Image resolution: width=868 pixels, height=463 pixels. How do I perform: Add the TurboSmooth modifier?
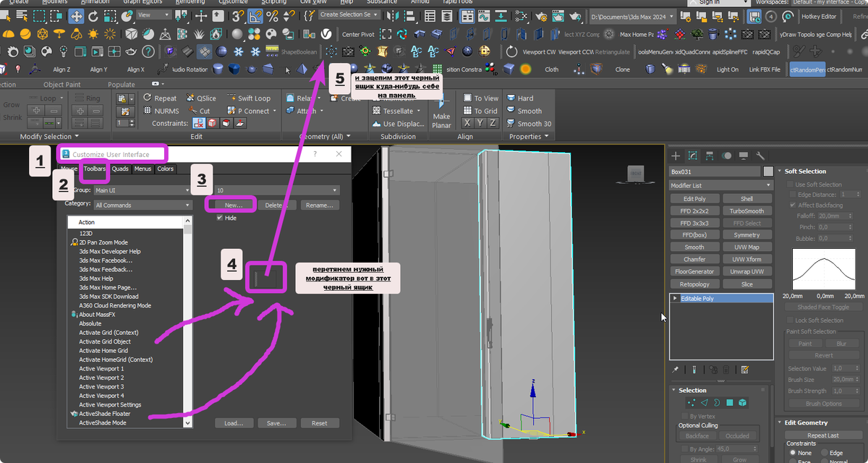tap(746, 211)
